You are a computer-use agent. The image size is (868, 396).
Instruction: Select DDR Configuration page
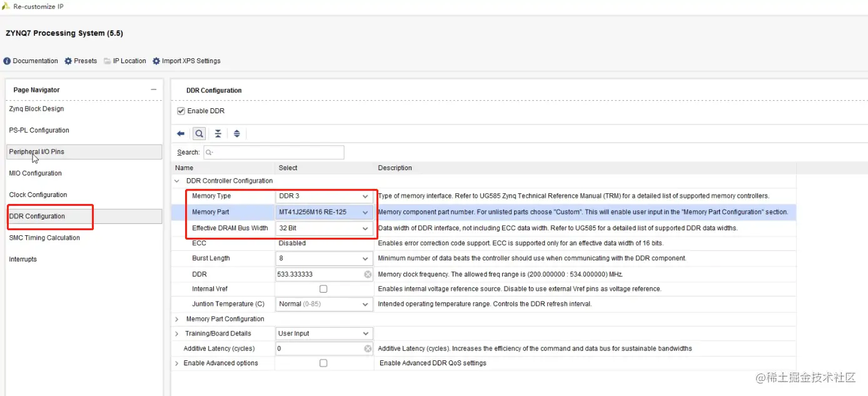pyautogui.click(x=84, y=216)
